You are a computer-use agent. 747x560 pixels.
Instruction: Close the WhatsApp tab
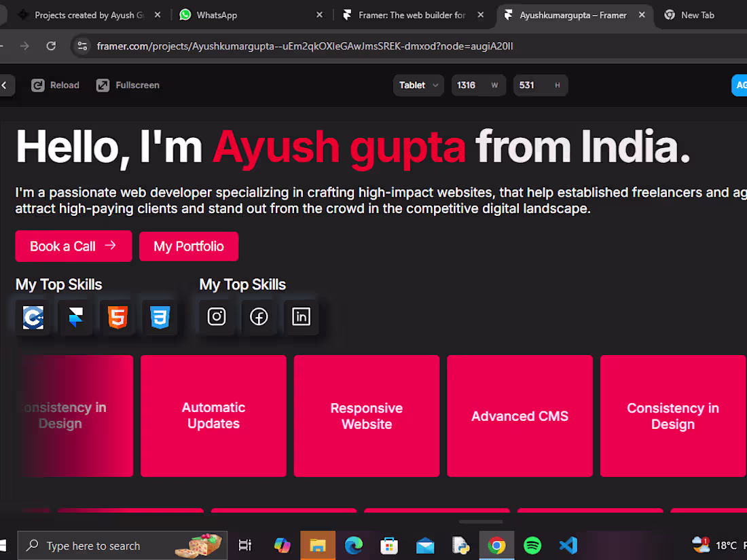point(320,15)
